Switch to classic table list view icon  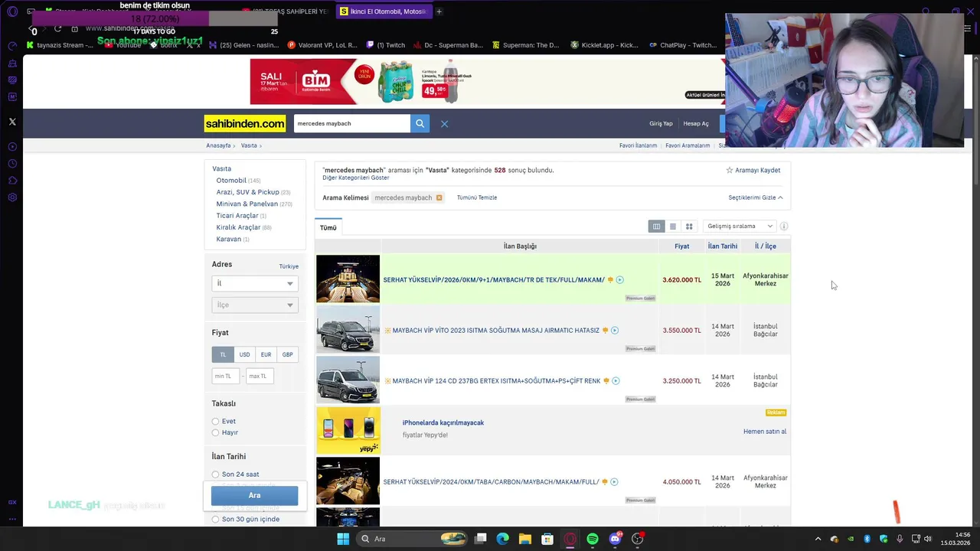656,227
